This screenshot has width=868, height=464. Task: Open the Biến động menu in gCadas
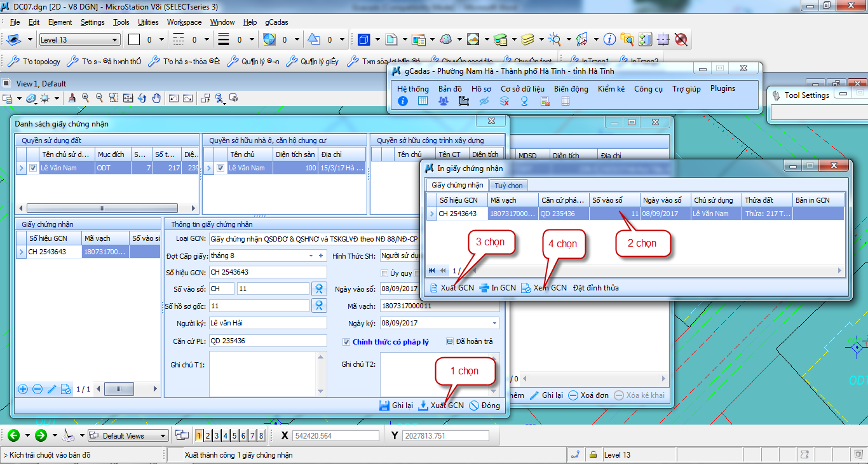point(571,89)
